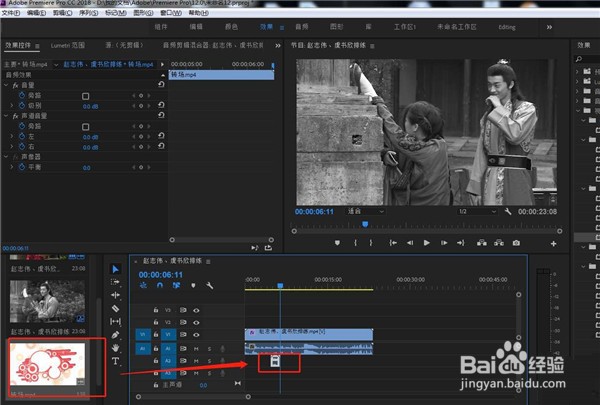The height and width of the screenshot is (405, 600).
Task: Switch to the 颜色 workspace tab
Action: (x=231, y=27)
